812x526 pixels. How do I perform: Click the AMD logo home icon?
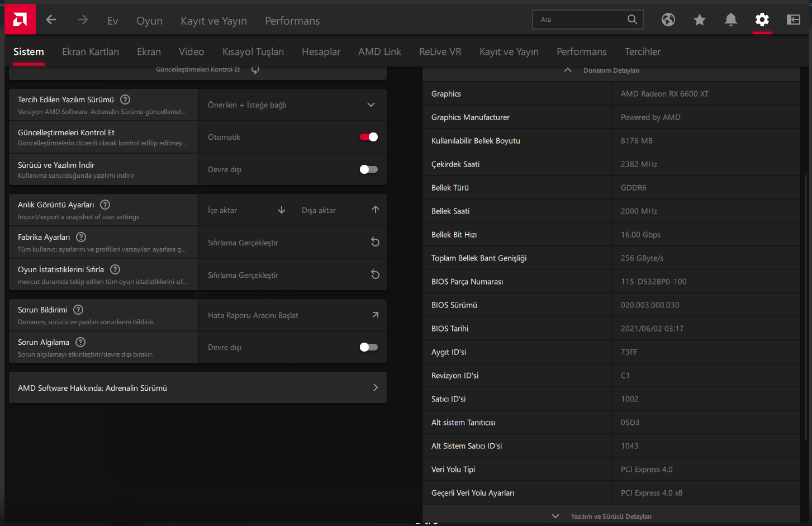(x=20, y=20)
